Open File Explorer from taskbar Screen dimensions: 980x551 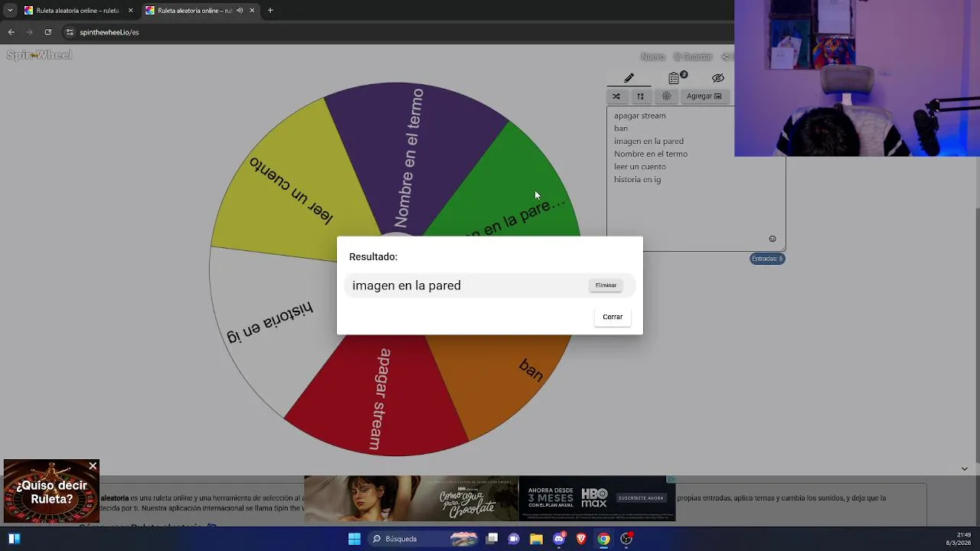[537, 539]
